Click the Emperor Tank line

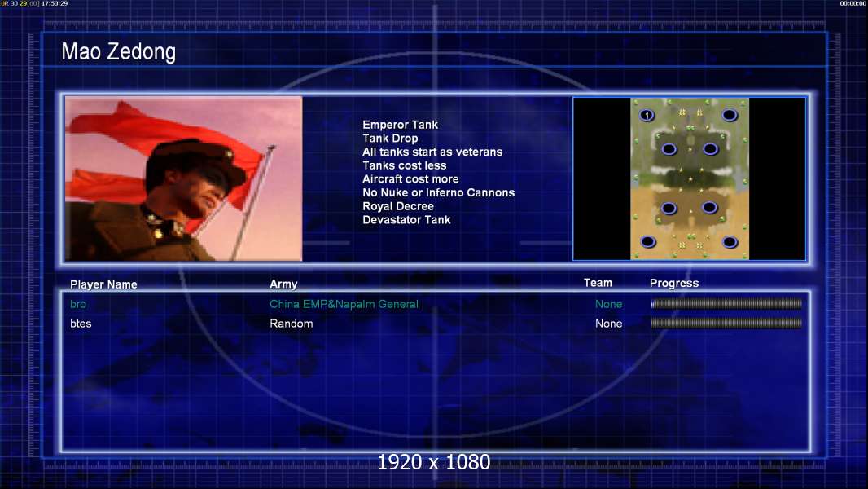(401, 125)
